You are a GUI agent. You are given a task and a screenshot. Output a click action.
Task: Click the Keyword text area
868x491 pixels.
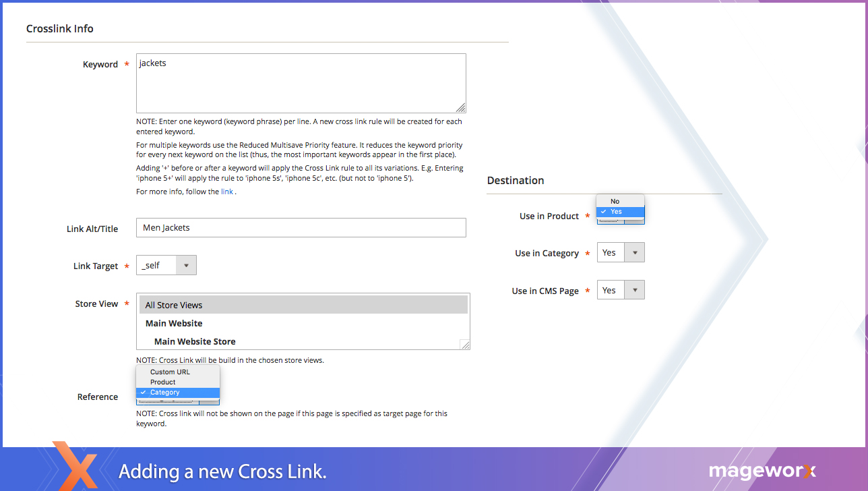click(x=301, y=83)
